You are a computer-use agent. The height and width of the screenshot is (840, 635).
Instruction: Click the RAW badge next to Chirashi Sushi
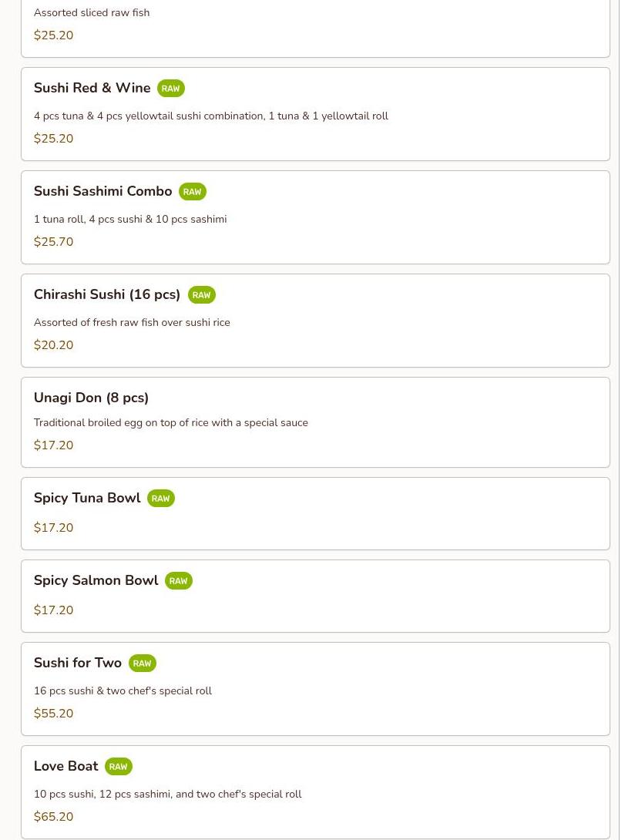click(201, 295)
